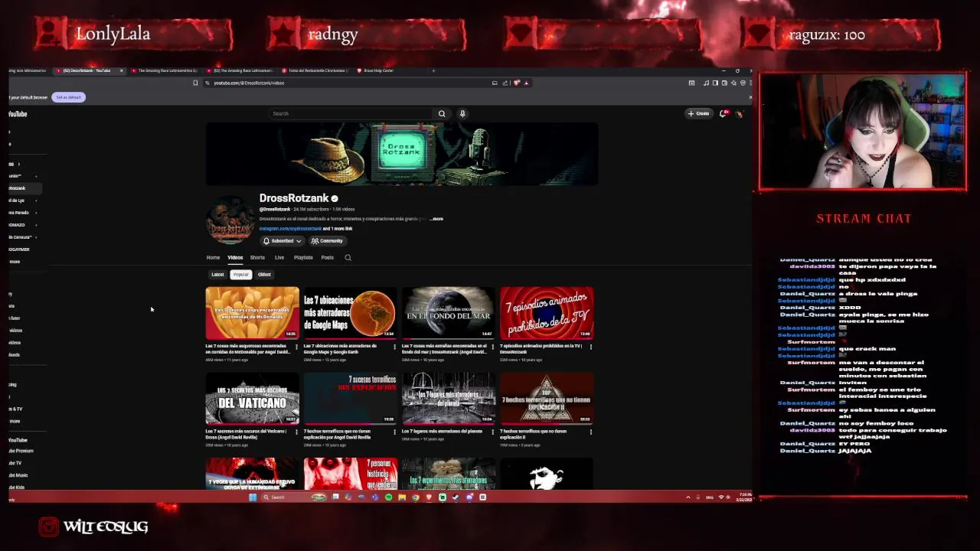Open Explicación II pyramid thumbnail
The height and width of the screenshot is (551, 980).
tap(546, 398)
